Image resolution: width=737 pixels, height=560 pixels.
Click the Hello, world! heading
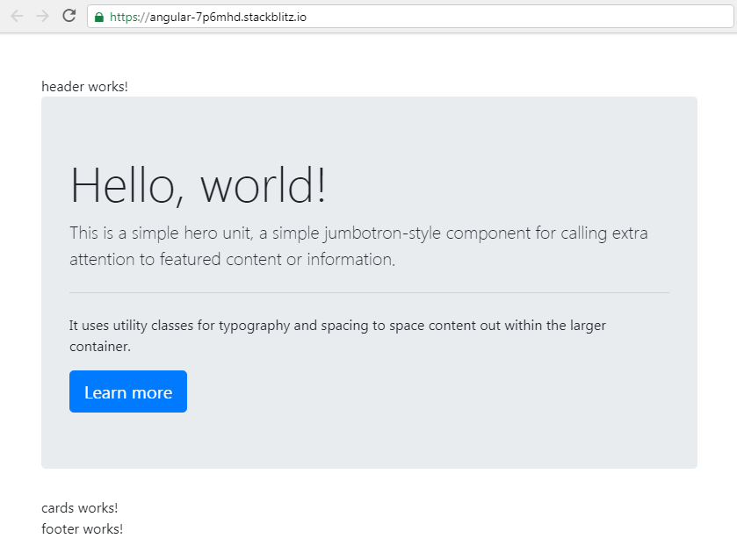pyautogui.click(x=198, y=185)
